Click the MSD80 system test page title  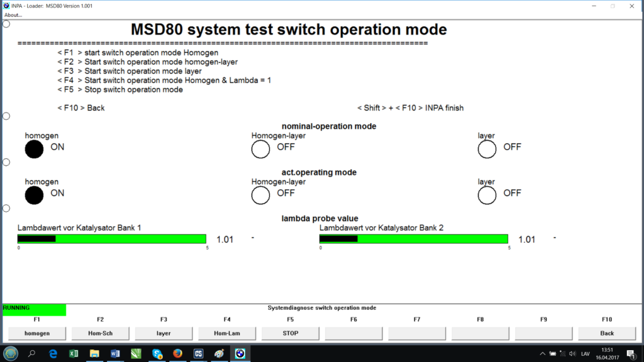[289, 30]
